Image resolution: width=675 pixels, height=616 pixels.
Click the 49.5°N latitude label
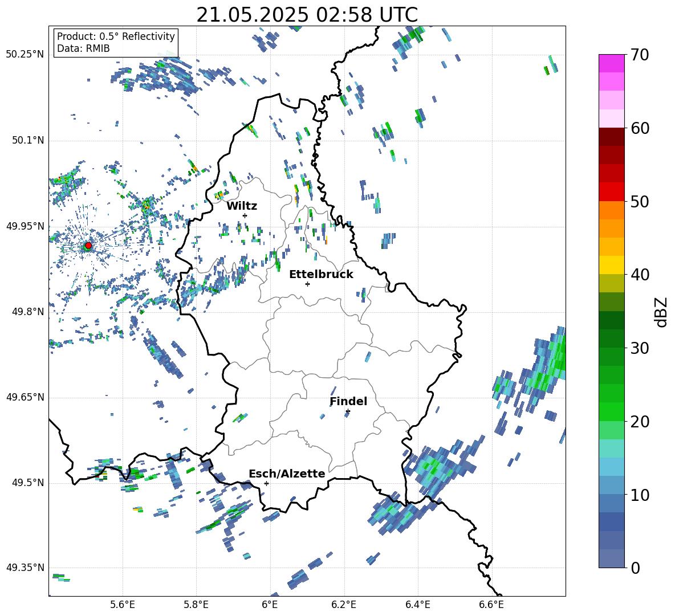coord(28,483)
